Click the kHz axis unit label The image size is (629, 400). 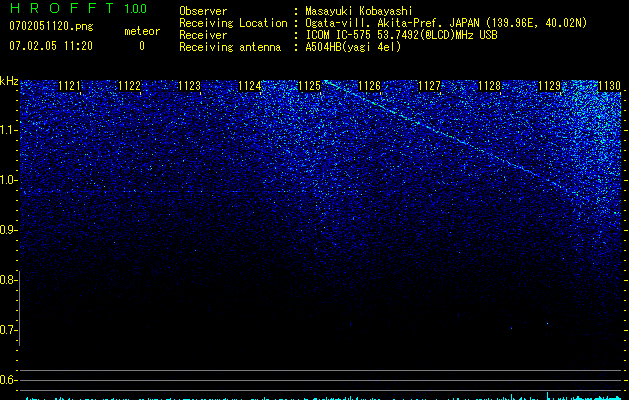pos(9,81)
